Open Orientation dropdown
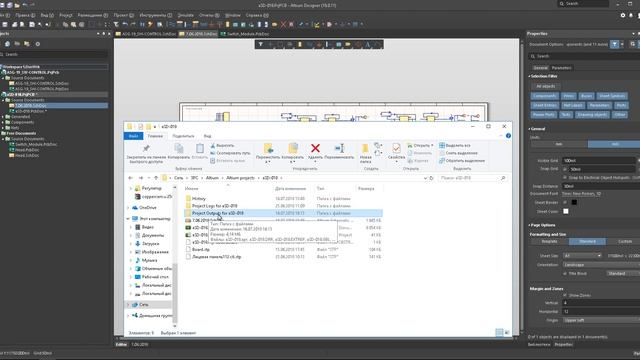Viewport: 640px width, 360px height. 601,264
